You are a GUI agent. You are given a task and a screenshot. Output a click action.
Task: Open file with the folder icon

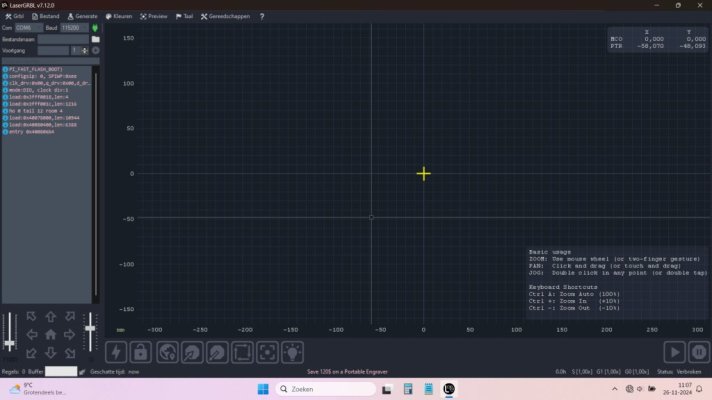tap(95, 39)
